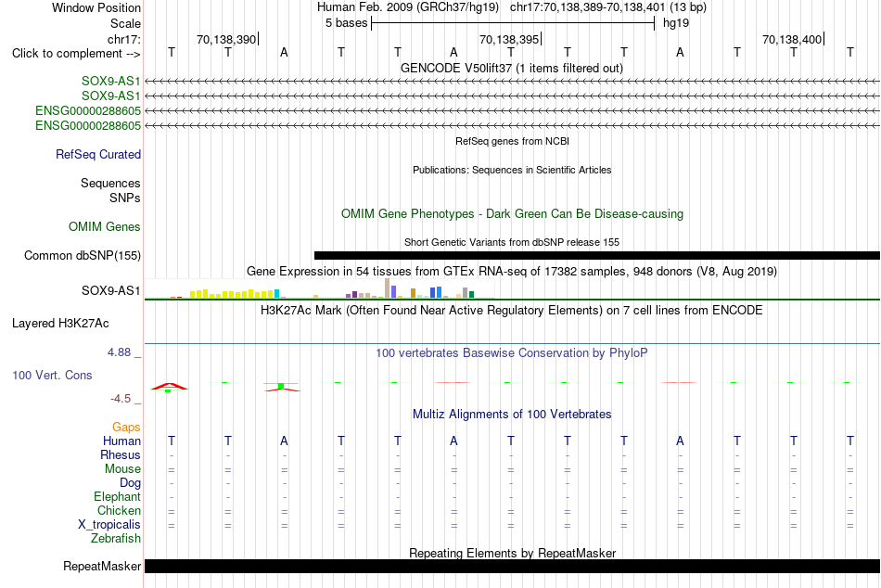Click the SNPs label under Sequences
881x588 pixels.
tap(125, 198)
